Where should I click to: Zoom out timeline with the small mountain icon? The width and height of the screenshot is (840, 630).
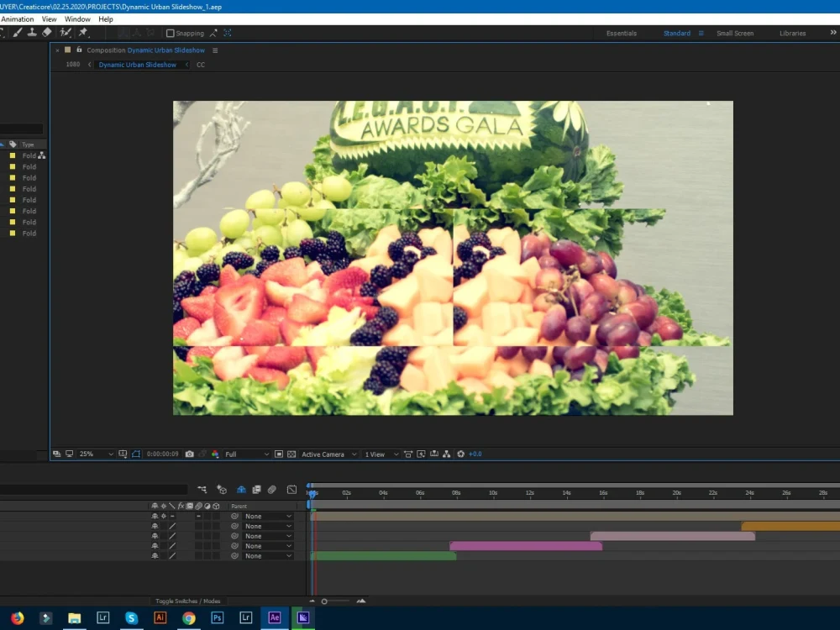click(x=312, y=601)
